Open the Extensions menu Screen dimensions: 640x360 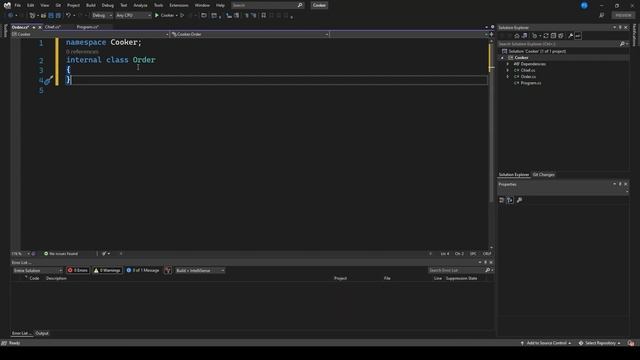click(179, 5)
